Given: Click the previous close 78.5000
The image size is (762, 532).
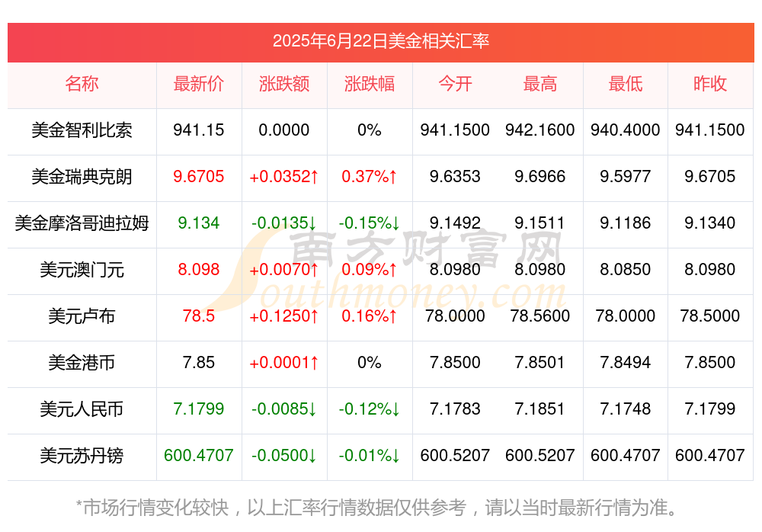Looking at the screenshot, I should pos(710,316).
